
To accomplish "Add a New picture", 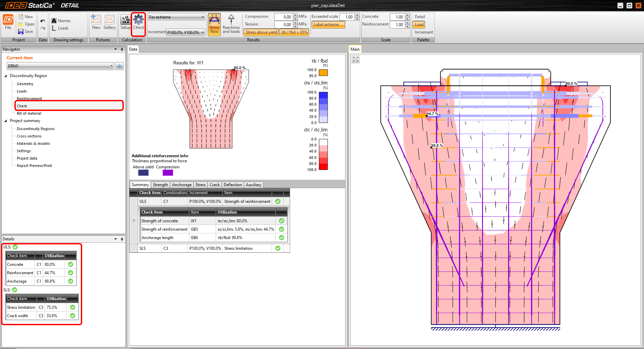I will coord(96,21).
